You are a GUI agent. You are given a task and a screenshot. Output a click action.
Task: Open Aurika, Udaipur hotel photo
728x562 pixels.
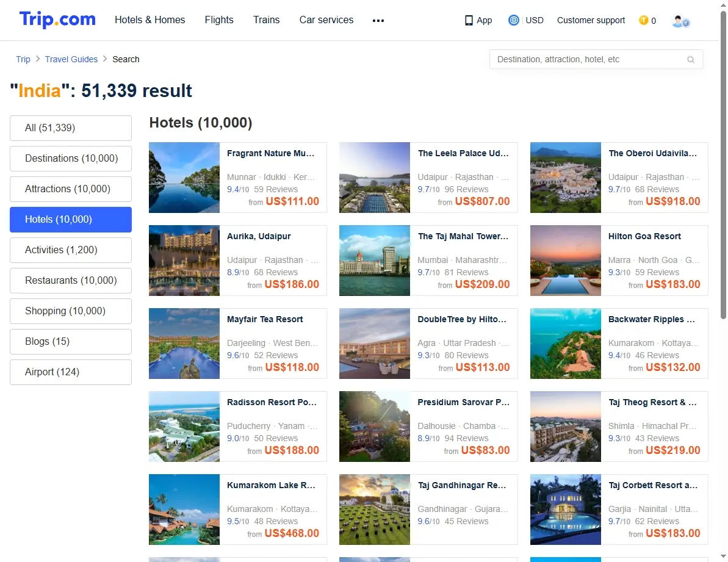pos(184,261)
